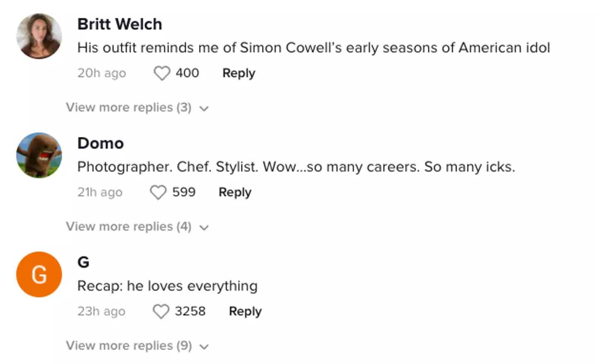Click G's orange avatar circle
The image size is (597, 364).
(39, 275)
